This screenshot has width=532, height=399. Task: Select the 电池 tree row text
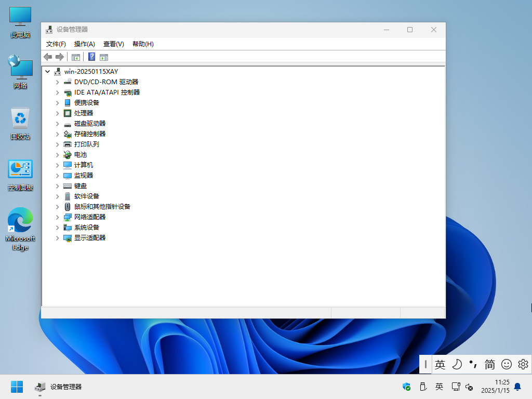point(81,155)
